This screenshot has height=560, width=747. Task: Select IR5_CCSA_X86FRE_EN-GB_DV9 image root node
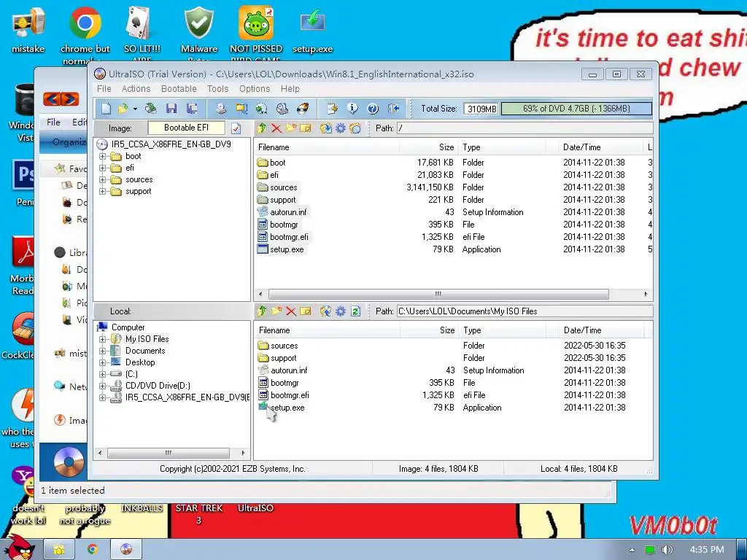pos(171,144)
